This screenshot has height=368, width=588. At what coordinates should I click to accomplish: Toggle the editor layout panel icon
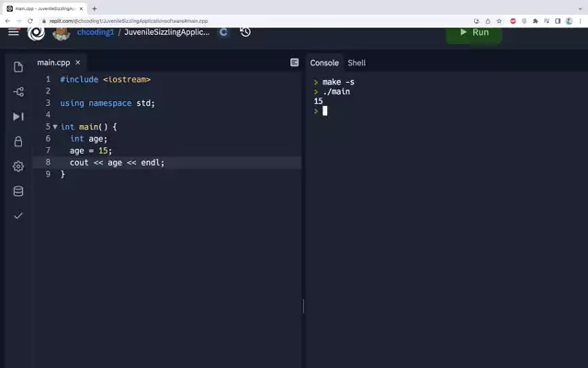point(294,63)
